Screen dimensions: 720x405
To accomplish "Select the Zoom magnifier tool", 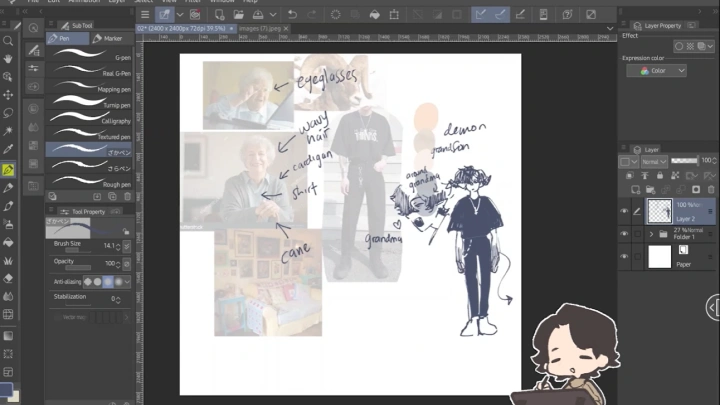I will click(8, 41).
